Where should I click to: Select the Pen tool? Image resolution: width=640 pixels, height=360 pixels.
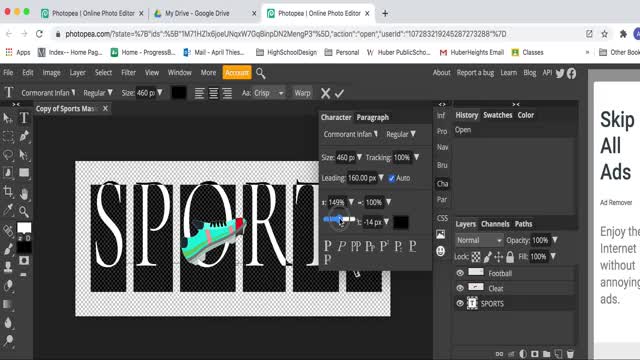click(x=24, y=136)
